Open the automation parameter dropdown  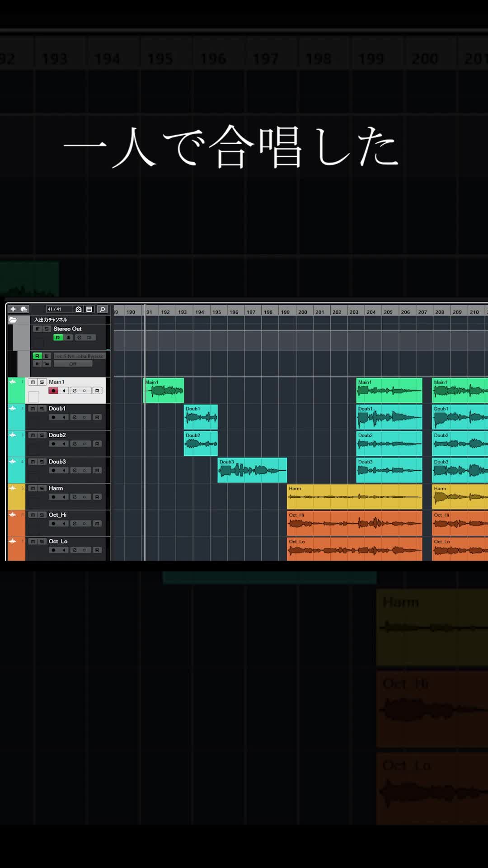tap(79, 356)
